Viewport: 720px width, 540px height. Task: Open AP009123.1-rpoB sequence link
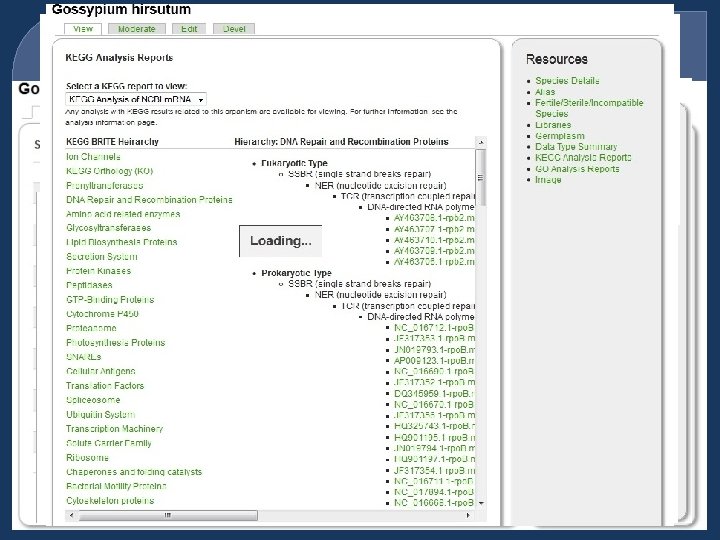click(434, 361)
